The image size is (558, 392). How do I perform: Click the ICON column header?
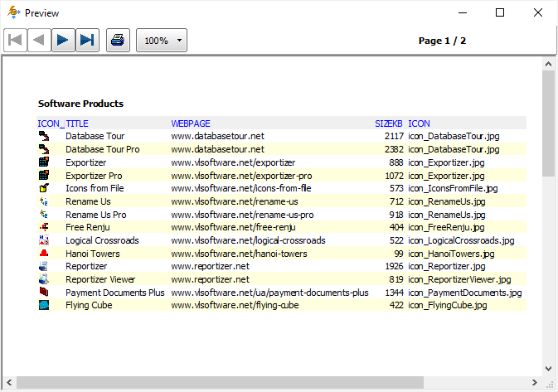tap(419, 123)
